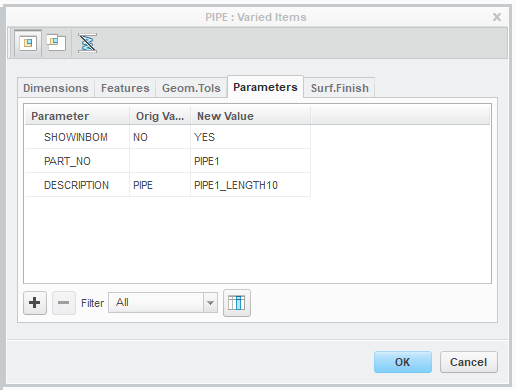
Task: Close the Varied Items dialog with X
Action: [497, 17]
